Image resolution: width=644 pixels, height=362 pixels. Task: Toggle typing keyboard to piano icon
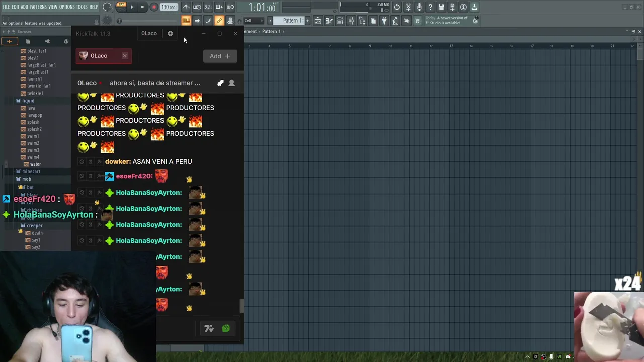(186, 21)
